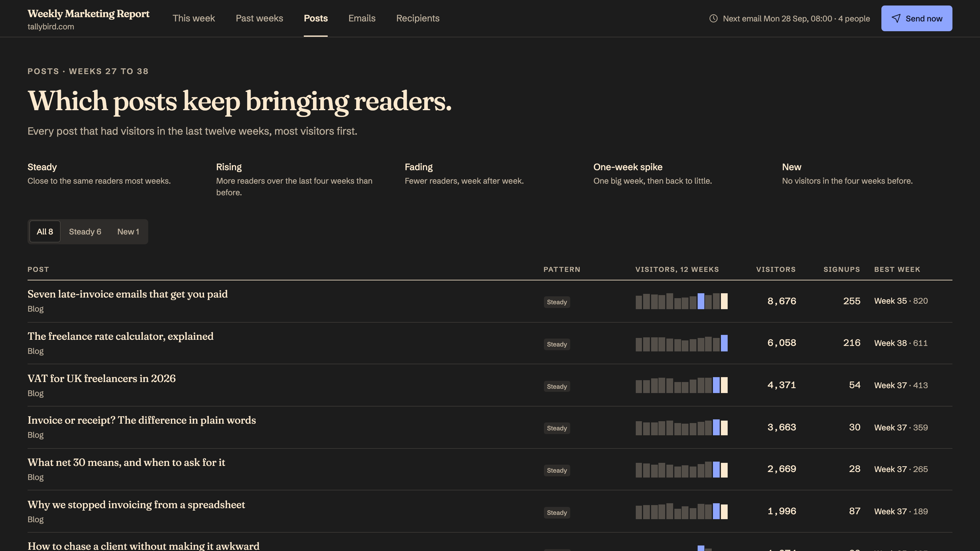980x551 pixels.
Task: Click Week 37 · 359 best week
Action: click(x=901, y=427)
